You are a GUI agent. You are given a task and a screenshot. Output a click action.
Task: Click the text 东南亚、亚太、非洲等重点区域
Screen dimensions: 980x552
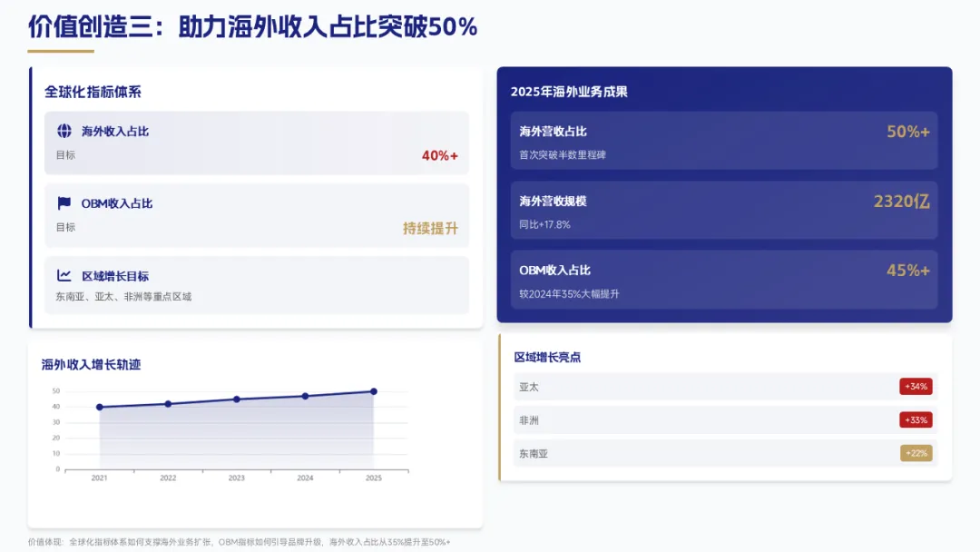click(123, 297)
